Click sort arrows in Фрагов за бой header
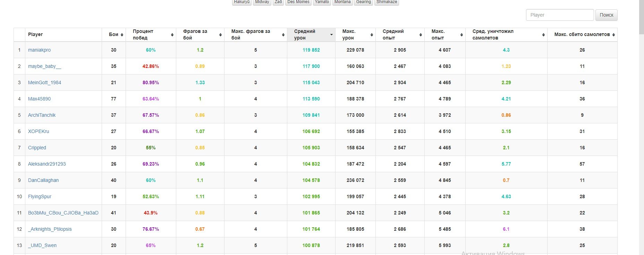644x255 pixels. click(220, 35)
